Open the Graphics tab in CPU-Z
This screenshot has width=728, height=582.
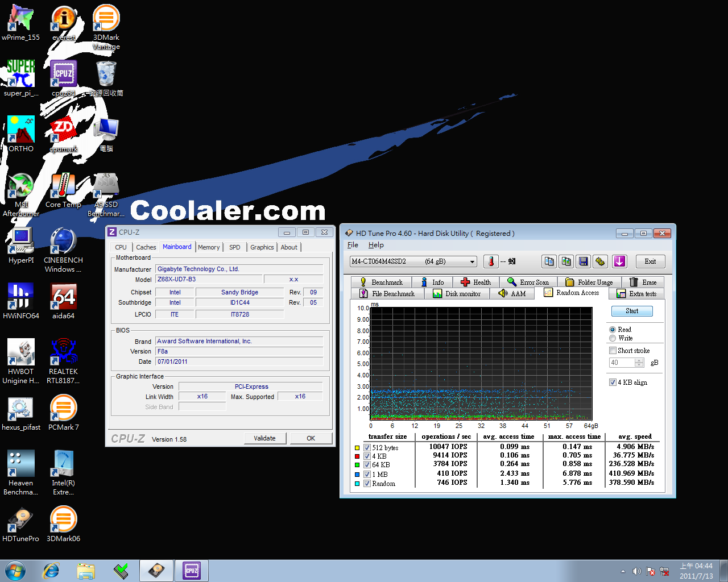click(262, 247)
